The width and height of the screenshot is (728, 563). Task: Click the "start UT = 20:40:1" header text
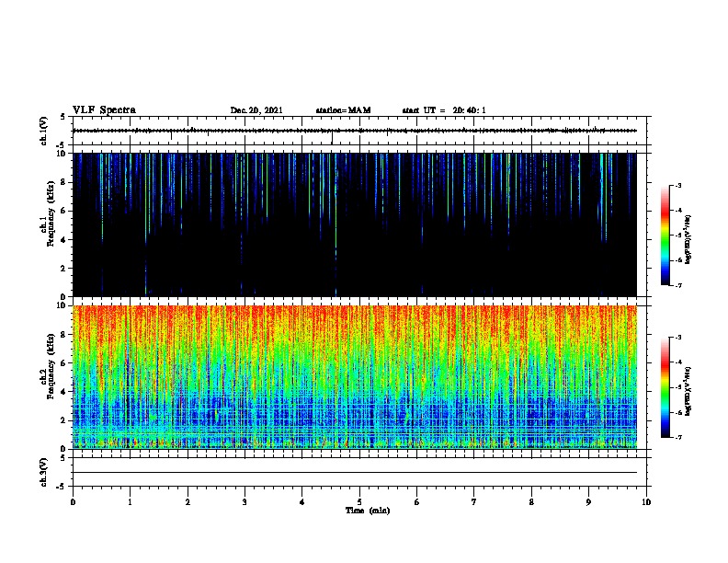pyautogui.click(x=444, y=110)
